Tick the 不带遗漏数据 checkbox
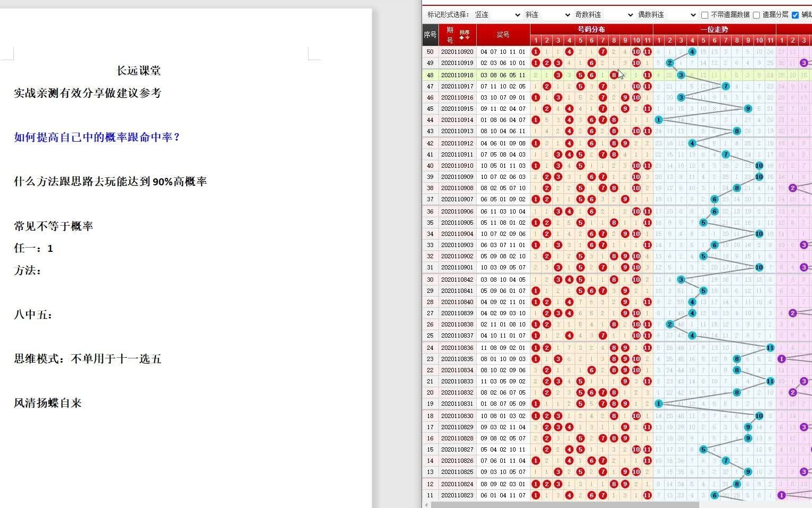This screenshot has height=508, width=812. click(705, 15)
